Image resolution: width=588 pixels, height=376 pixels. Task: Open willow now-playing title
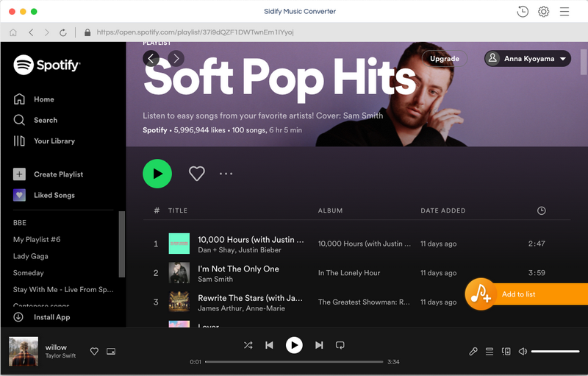click(56, 347)
